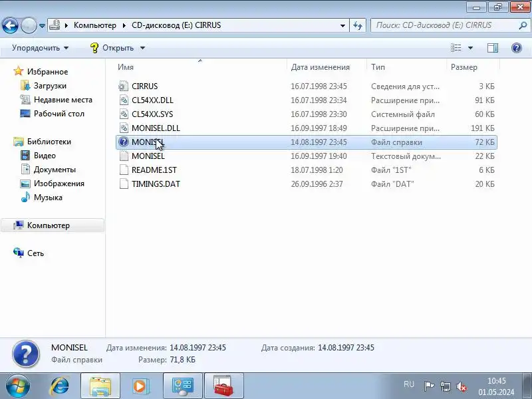Select the CL54XX.SYS file icon
532x399 pixels.
click(124, 114)
